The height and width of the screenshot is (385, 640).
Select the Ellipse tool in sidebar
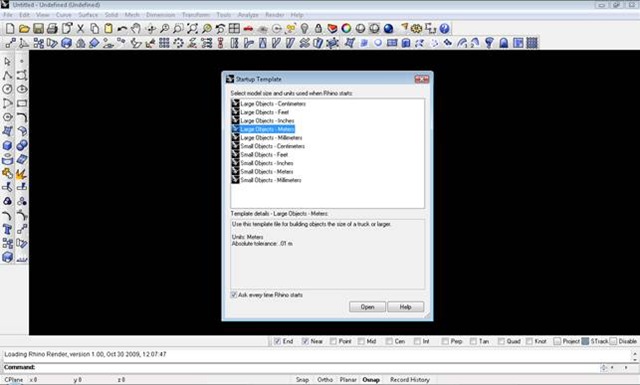pyautogui.click(x=22, y=89)
